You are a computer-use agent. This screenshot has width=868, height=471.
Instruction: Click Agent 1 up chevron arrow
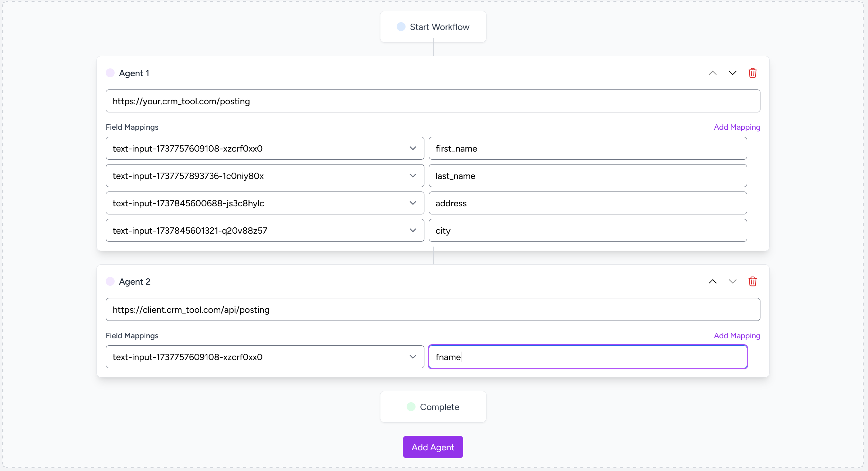point(712,73)
